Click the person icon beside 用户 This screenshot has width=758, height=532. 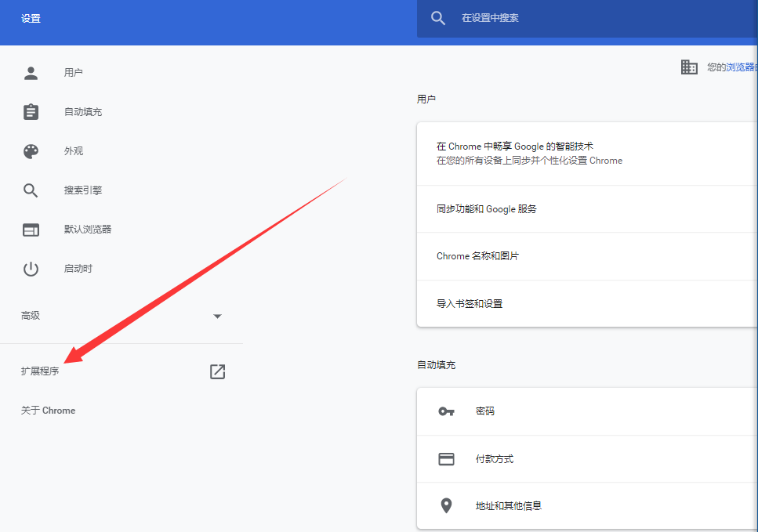[x=31, y=73]
